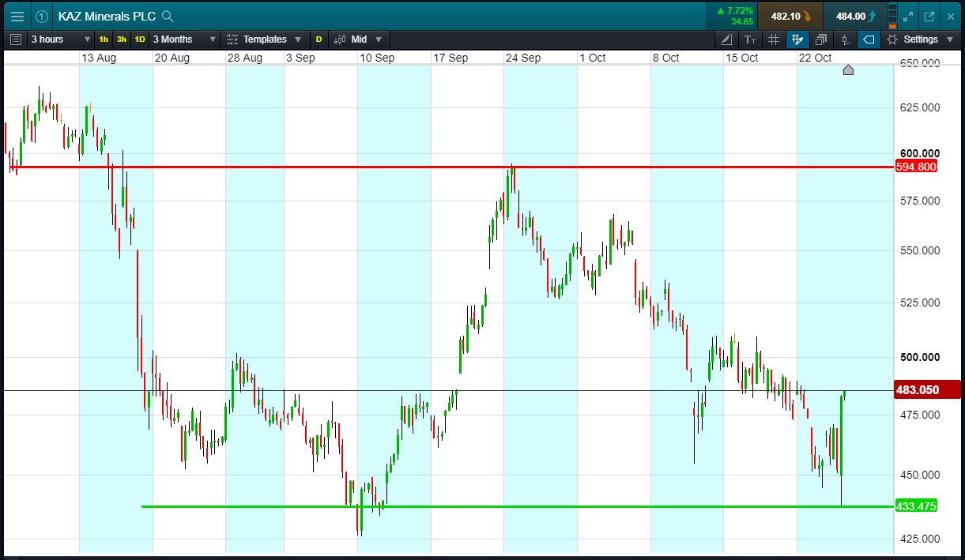Select the 3h interval shortcut
The width and height of the screenshot is (965, 560).
pos(122,39)
